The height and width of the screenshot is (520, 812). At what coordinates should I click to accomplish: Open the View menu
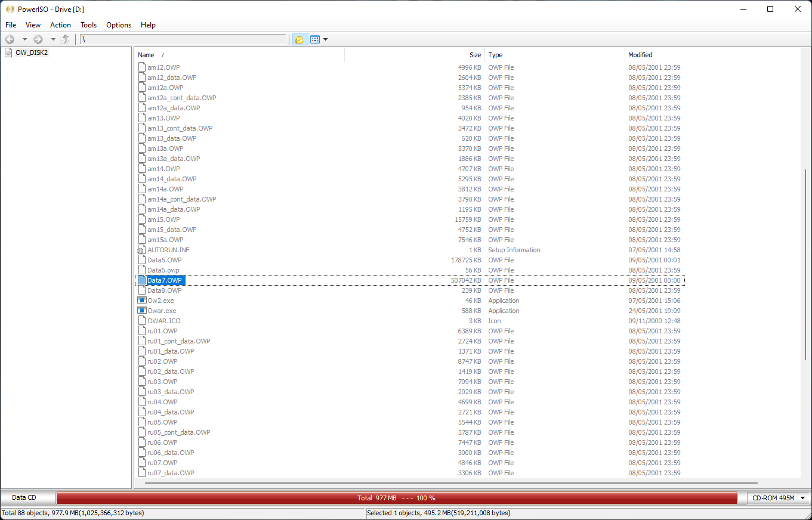(33, 25)
